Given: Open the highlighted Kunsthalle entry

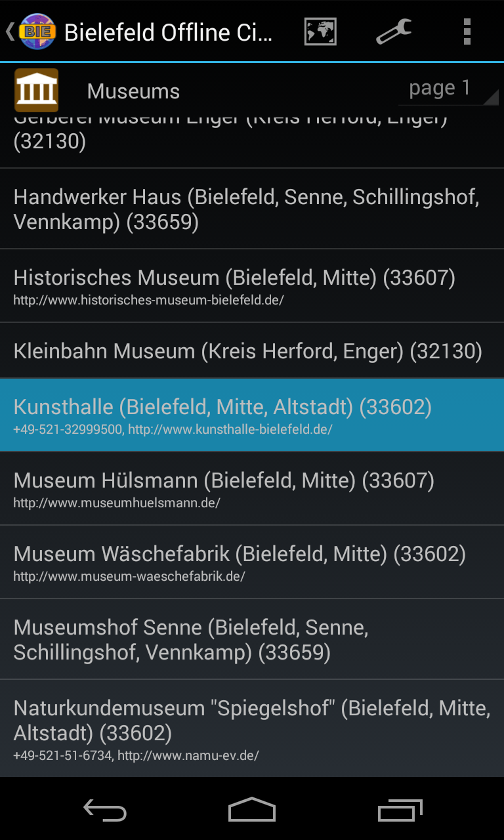Looking at the screenshot, I should coord(252,415).
